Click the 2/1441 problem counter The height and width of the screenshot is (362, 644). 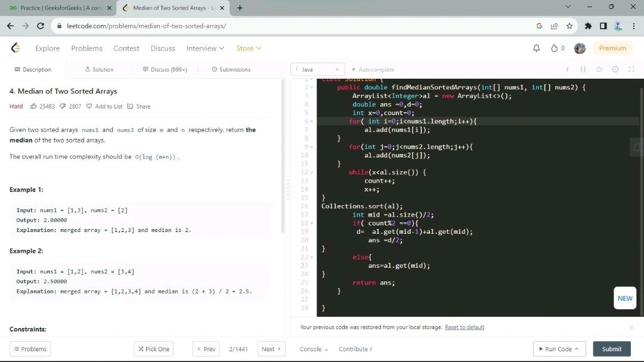pyautogui.click(x=238, y=349)
